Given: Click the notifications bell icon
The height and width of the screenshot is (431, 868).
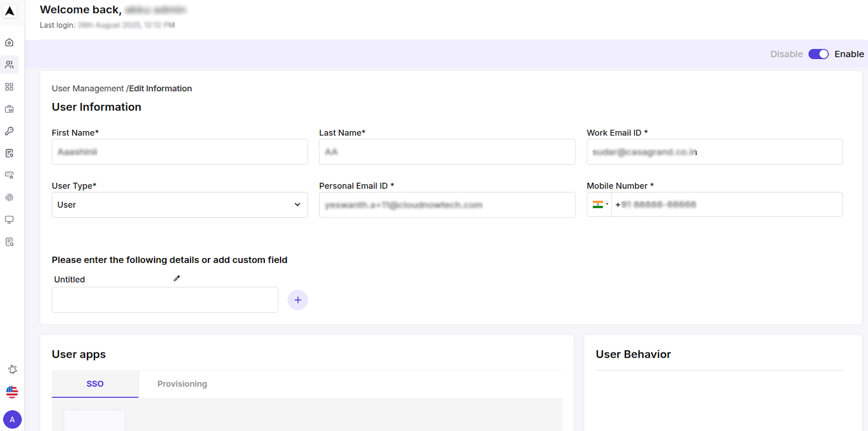Looking at the screenshot, I should (x=12, y=369).
